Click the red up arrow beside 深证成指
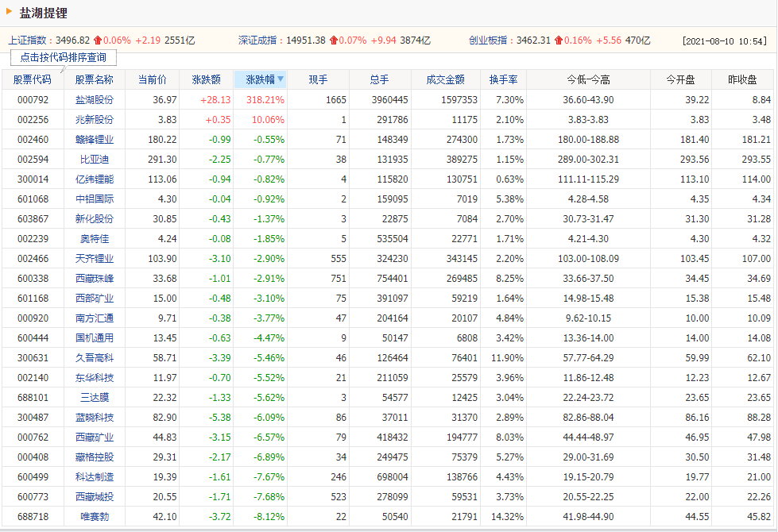 [x=334, y=40]
